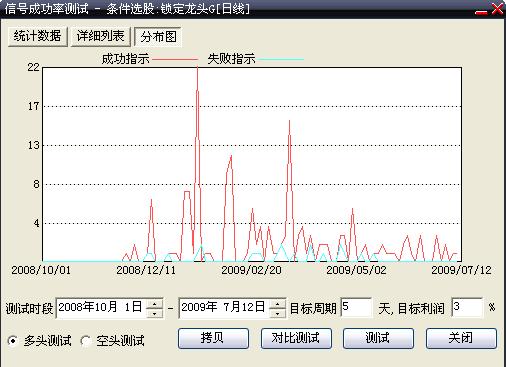Click the 测试时段 label
Image resolution: width=506 pixels, height=367 pixels.
tap(29, 309)
